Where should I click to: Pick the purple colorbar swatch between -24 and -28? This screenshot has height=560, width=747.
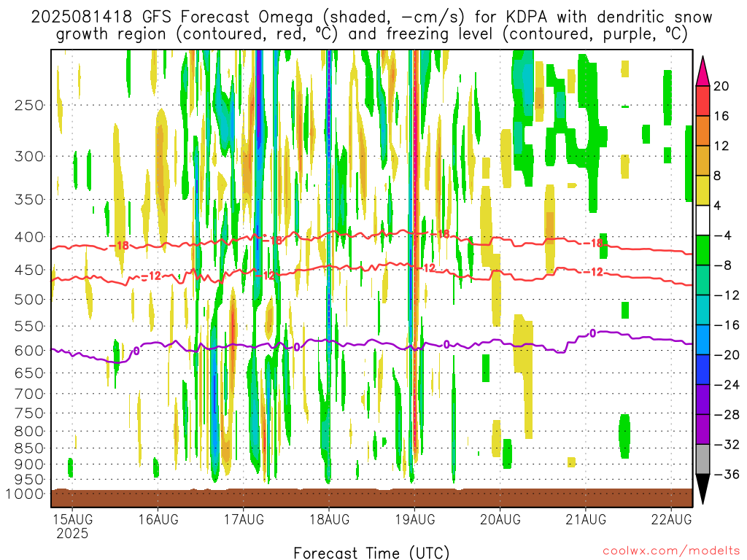(703, 400)
